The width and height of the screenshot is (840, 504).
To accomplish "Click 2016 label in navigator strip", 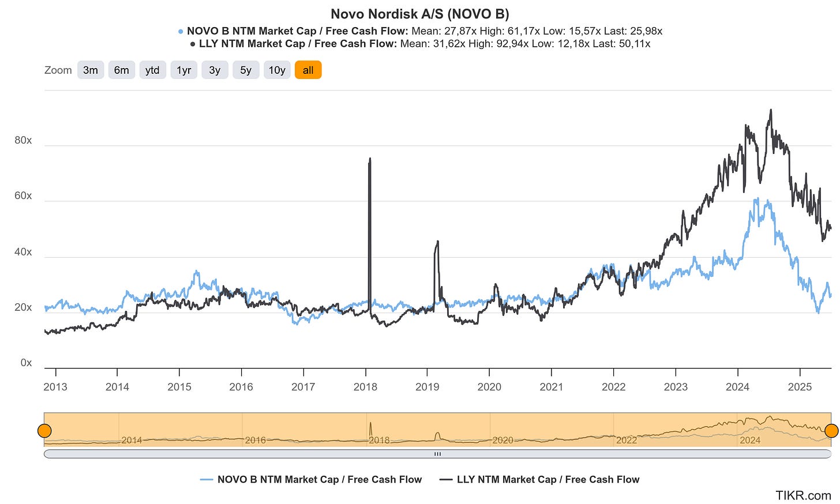I will (256, 441).
